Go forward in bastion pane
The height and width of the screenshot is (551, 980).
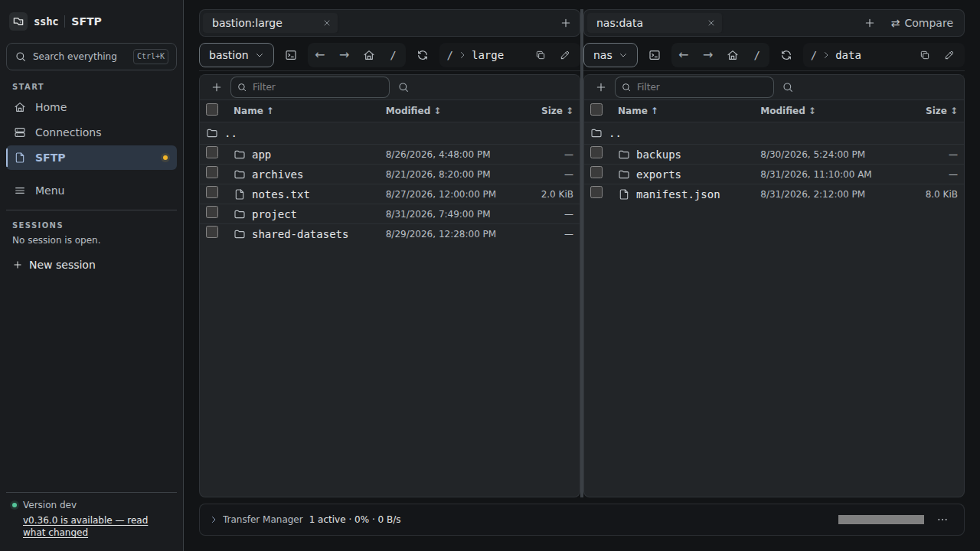point(345,55)
